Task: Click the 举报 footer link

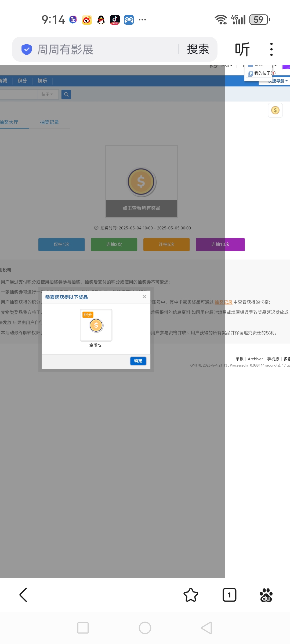Action: click(x=239, y=359)
